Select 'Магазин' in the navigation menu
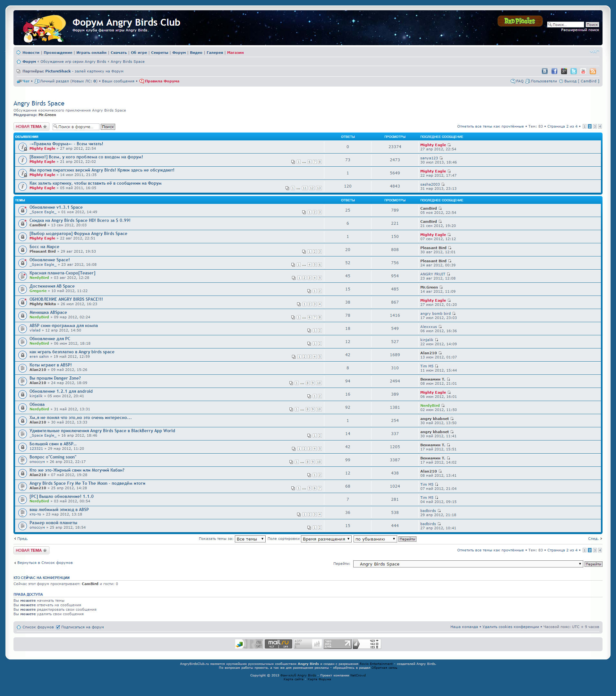The height and width of the screenshot is (696, 616). [x=235, y=53]
